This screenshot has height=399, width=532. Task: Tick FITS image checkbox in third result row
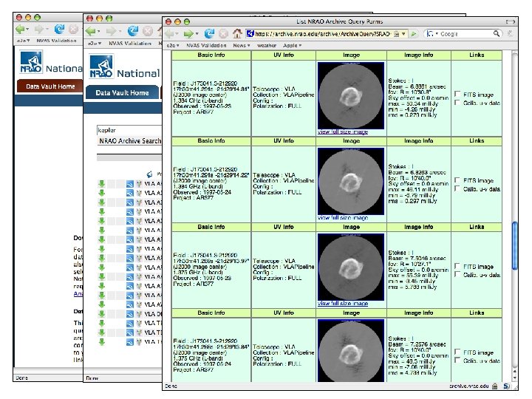(457, 266)
